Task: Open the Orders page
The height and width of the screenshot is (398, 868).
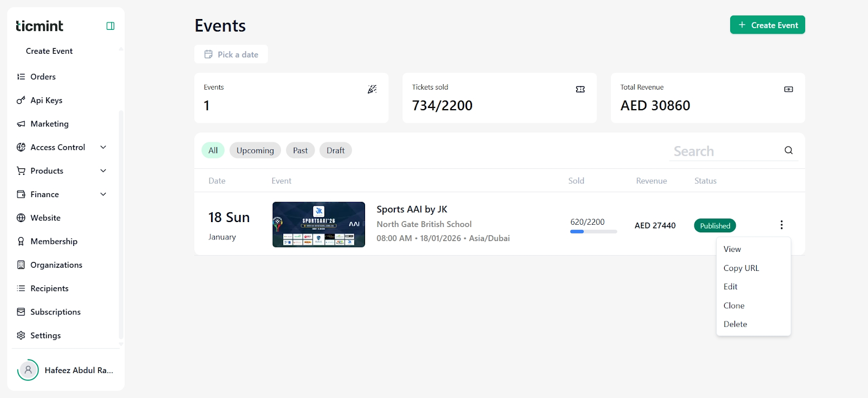Action: point(43,77)
